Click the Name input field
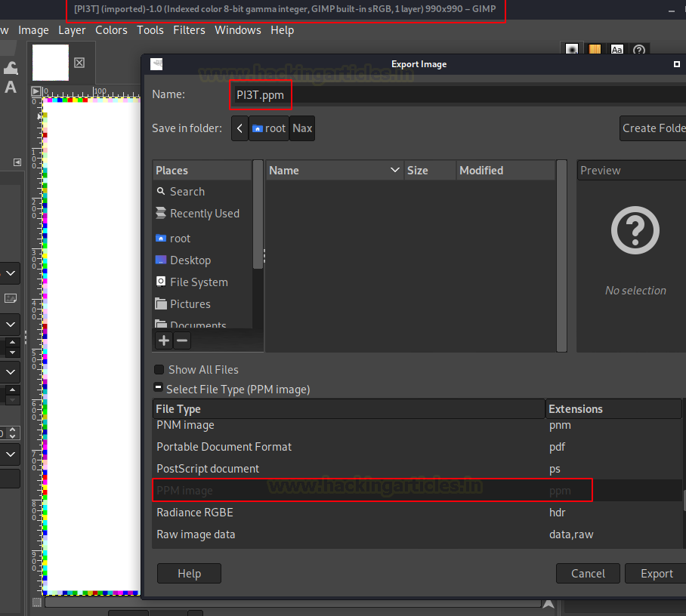 tap(453, 94)
